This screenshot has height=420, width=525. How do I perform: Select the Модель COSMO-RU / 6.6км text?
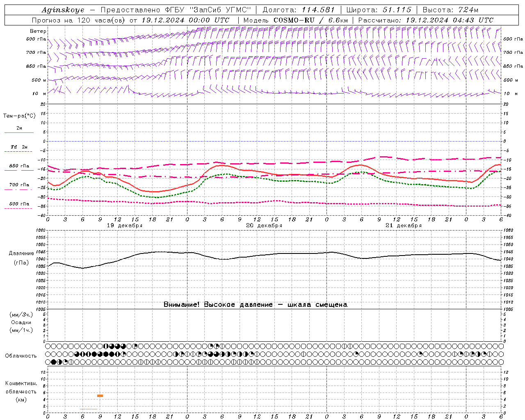click(296, 20)
